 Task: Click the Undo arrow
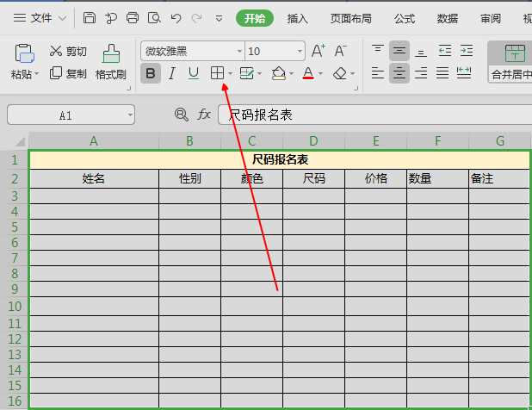176,17
